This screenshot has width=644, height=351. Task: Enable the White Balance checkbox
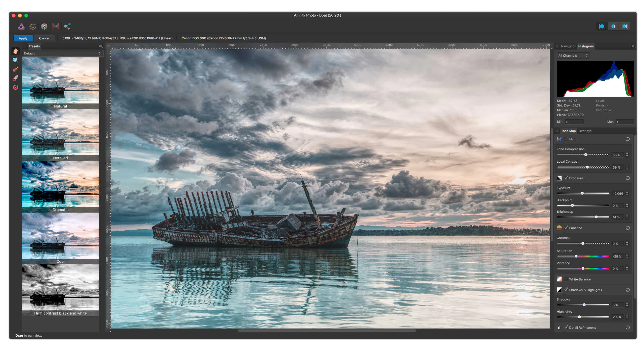(x=566, y=279)
